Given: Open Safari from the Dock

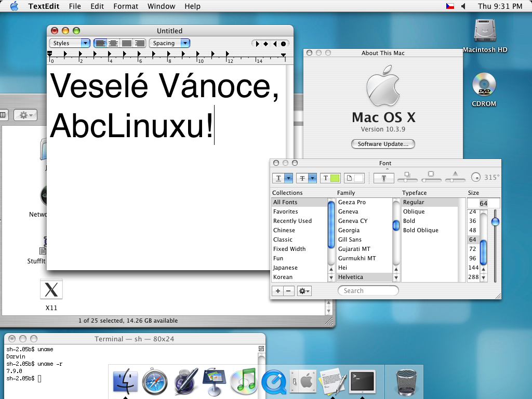Looking at the screenshot, I should 154,382.
